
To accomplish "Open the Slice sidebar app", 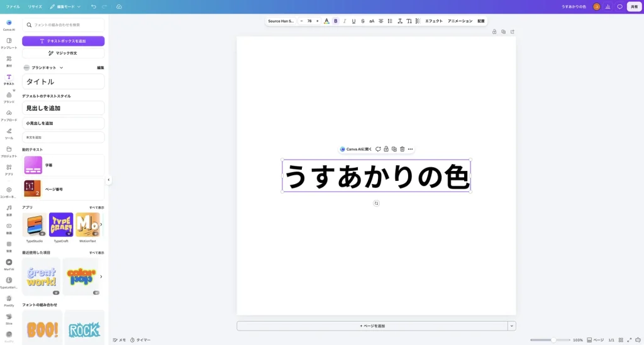I will point(9,319).
